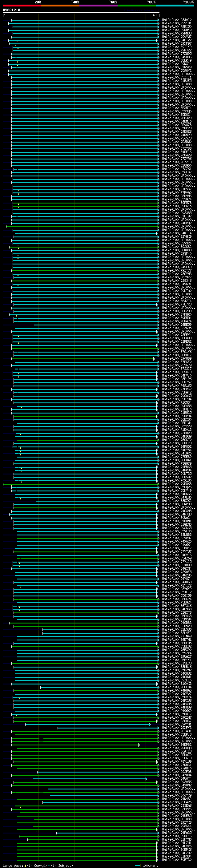The image size is (197, 868).
Task: Open the UniRef100_A9S181 hit link
Action: pyautogui.click(x=176, y=23)
